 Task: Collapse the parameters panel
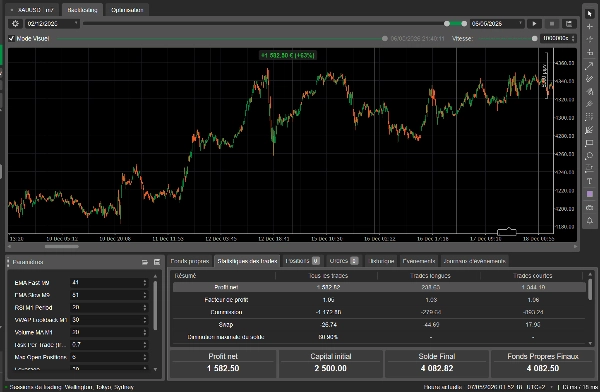[x=145, y=262]
